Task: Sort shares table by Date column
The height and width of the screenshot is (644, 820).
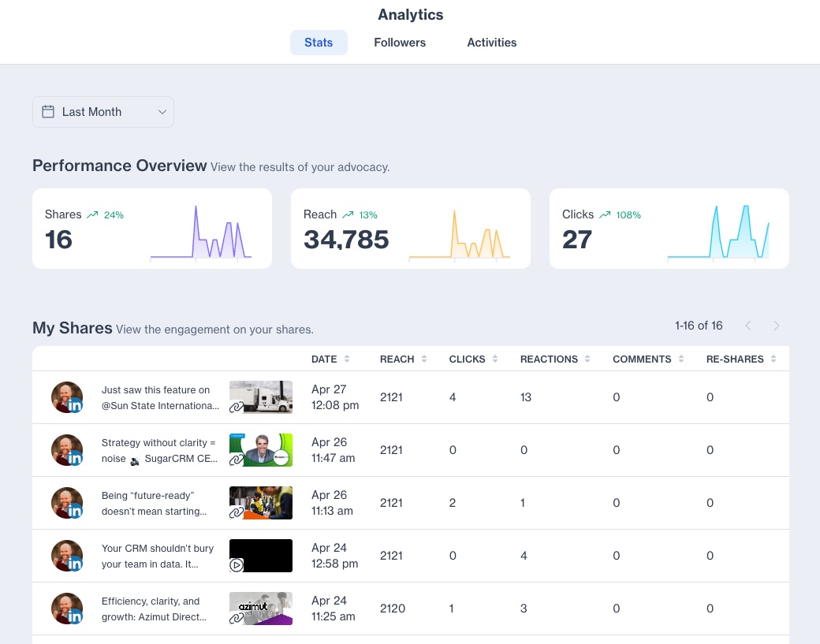Action: [324, 359]
